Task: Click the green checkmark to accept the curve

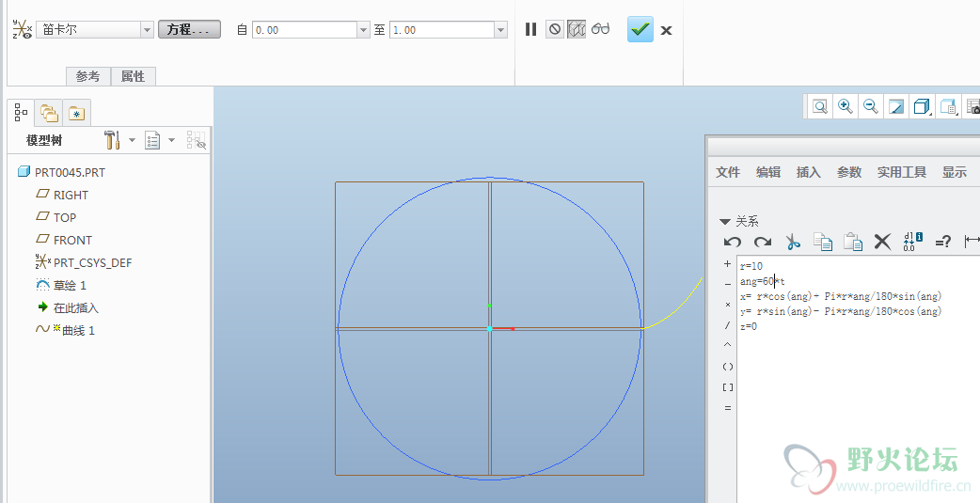Action: [x=640, y=29]
